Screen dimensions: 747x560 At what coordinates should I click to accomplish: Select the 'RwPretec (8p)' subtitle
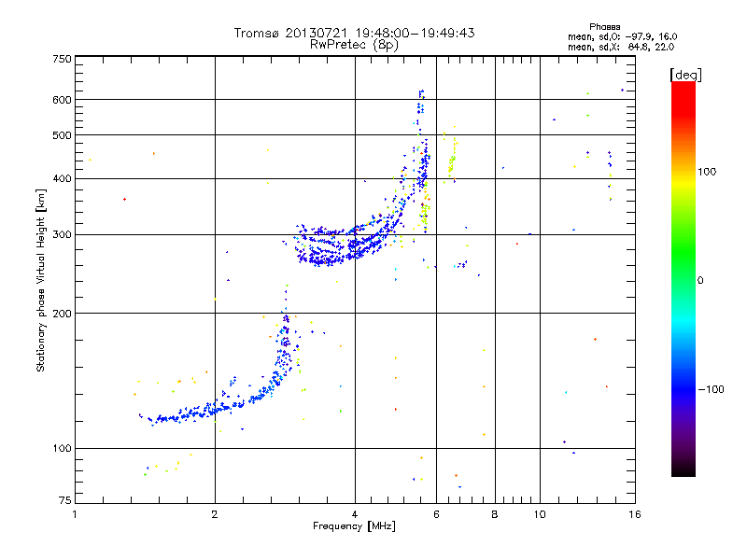(x=354, y=45)
